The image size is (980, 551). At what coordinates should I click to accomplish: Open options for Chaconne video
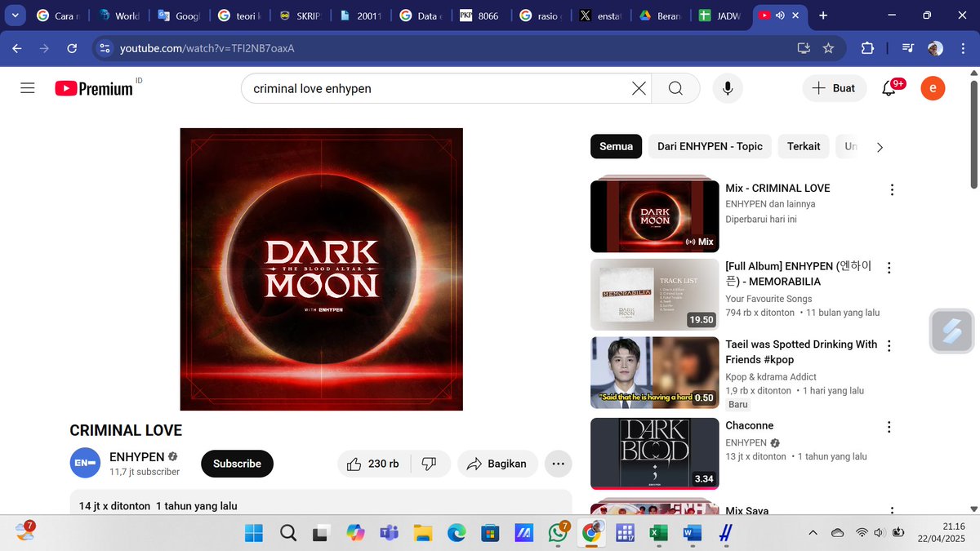click(889, 427)
